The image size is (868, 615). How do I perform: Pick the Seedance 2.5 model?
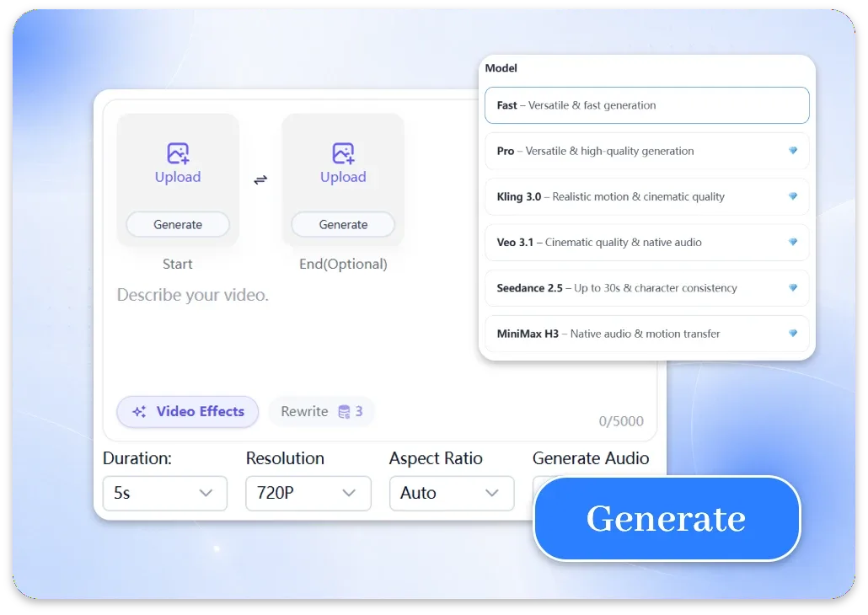coord(646,288)
